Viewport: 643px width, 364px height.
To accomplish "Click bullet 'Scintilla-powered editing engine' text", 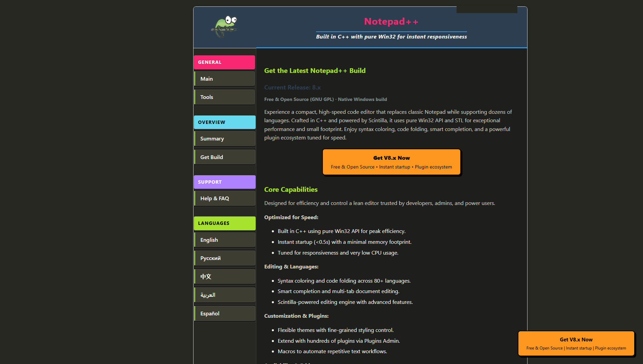I will (x=345, y=302).
